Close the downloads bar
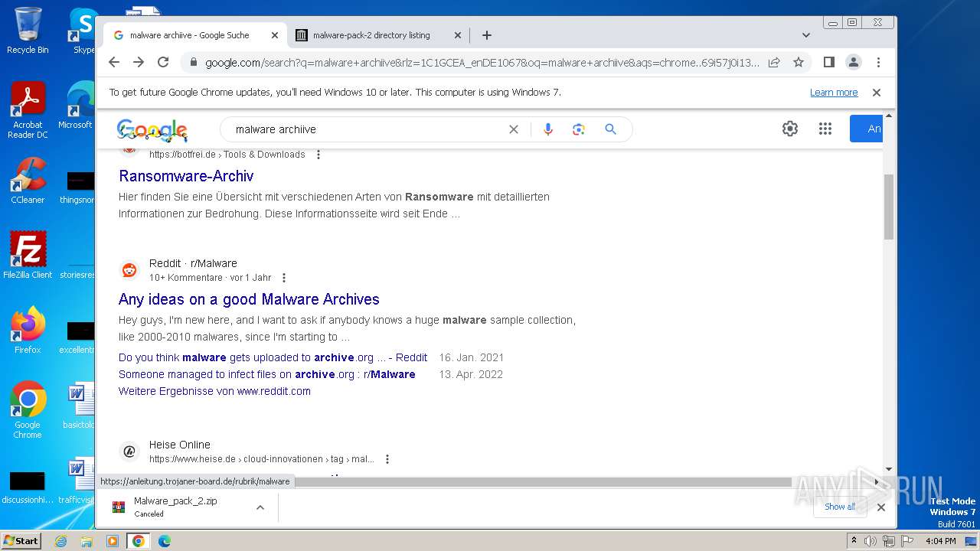980x551 pixels. pos(880,507)
